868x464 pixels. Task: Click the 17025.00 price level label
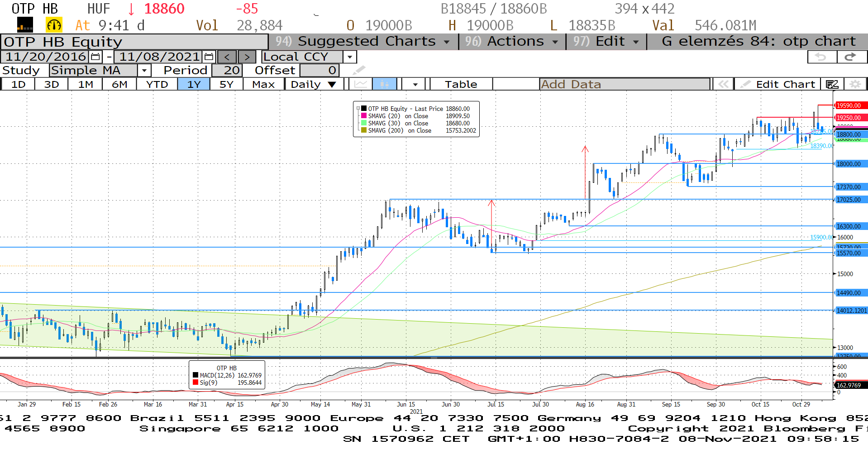click(x=851, y=200)
